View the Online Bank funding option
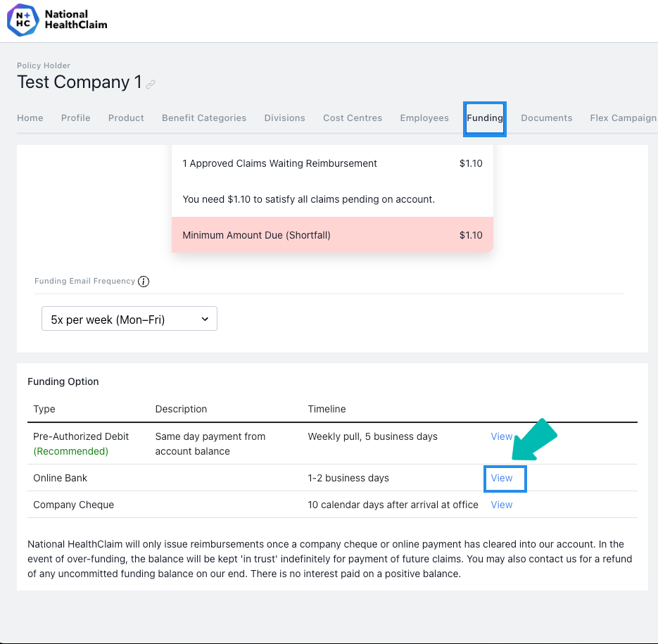This screenshot has width=658, height=644. 502,478
